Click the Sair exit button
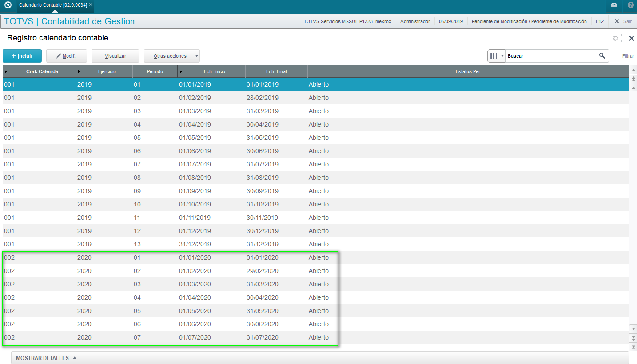Image resolution: width=637 pixels, height=364 pixels. coord(623,21)
